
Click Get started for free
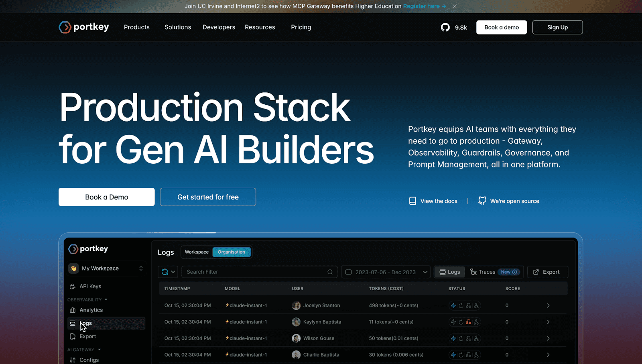[x=208, y=197]
